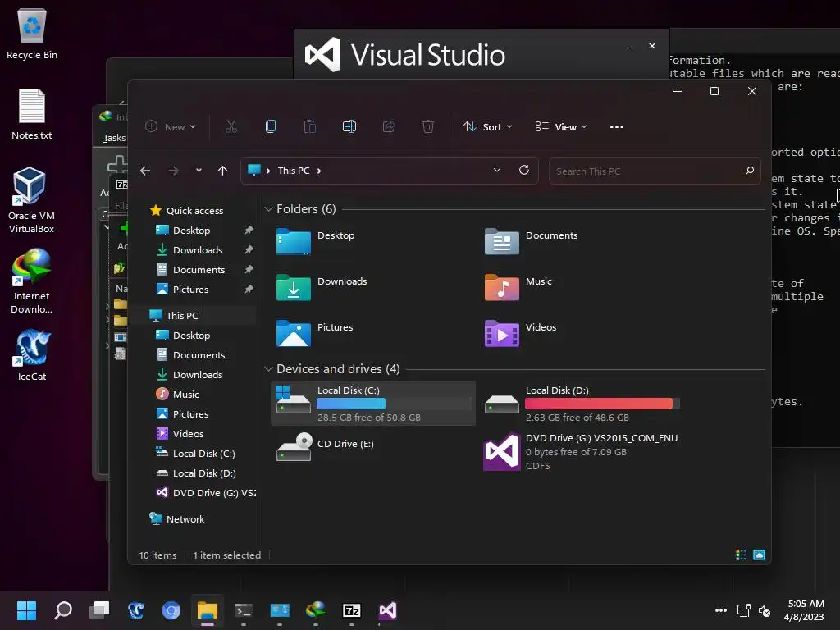Image resolution: width=840 pixels, height=630 pixels.
Task: Go up one folder level arrow
Action: 222,171
